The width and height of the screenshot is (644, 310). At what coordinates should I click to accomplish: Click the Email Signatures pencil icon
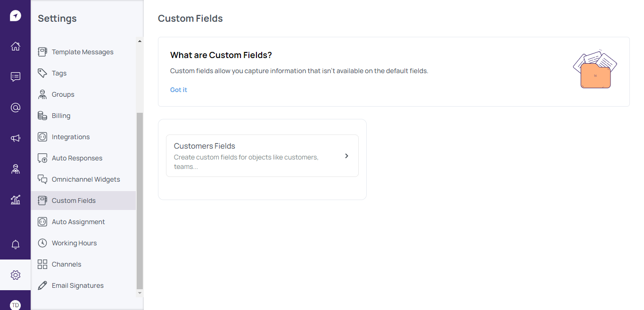coord(42,285)
